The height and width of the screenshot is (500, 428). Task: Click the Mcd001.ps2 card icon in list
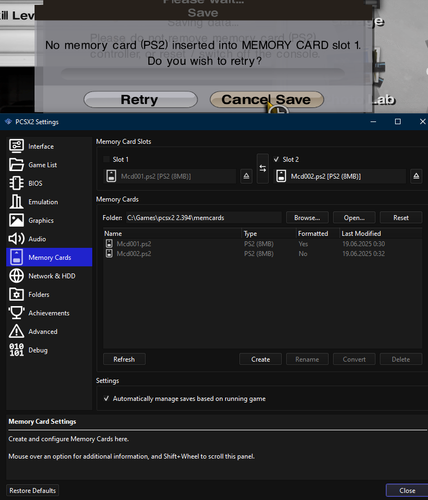[109, 244]
